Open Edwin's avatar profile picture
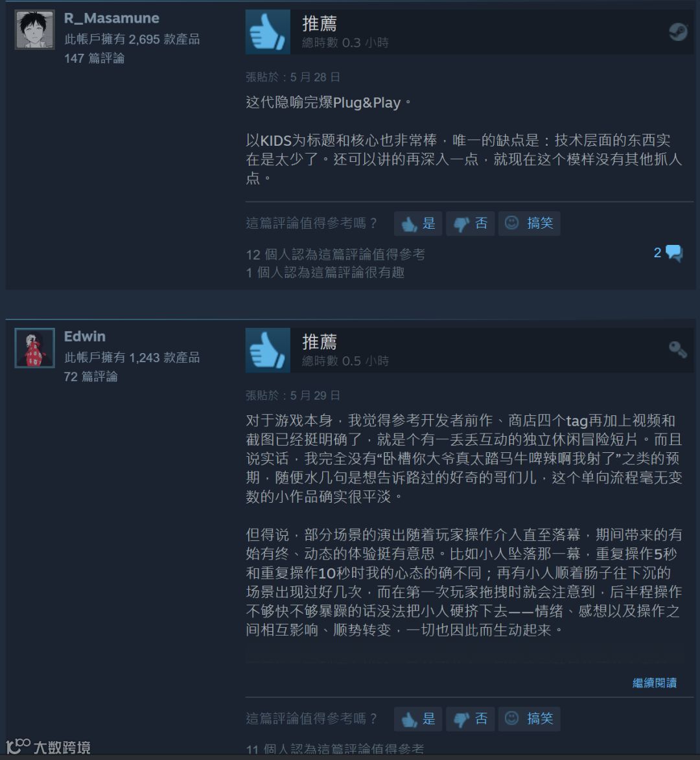The width and height of the screenshot is (700, 760). coord(34,348)
